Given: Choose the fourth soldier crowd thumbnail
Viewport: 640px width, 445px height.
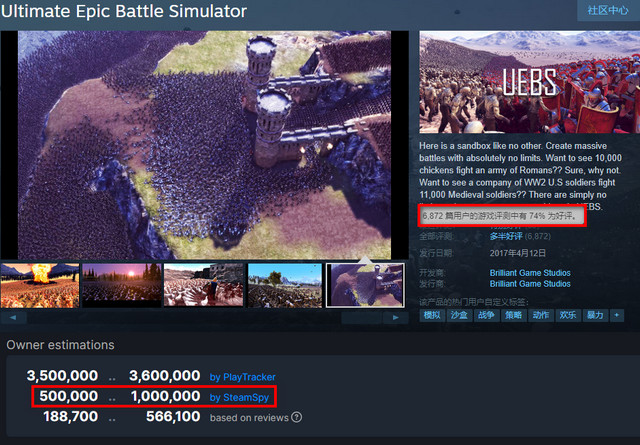Looking at the screenshot, I should click(x=285, y=285).
